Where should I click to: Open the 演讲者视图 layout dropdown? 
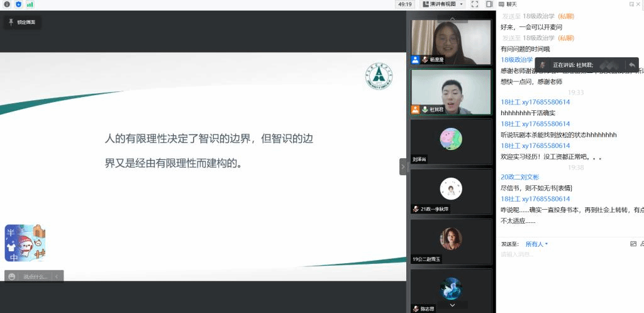click(443, 4)
